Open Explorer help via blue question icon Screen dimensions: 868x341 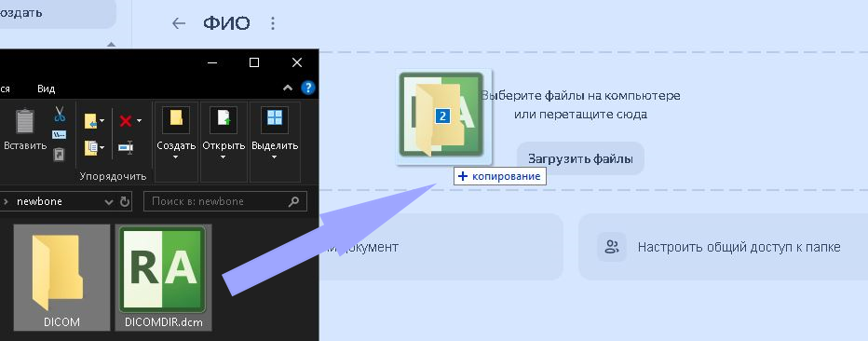pyautogui.click(x=307, y=88)
